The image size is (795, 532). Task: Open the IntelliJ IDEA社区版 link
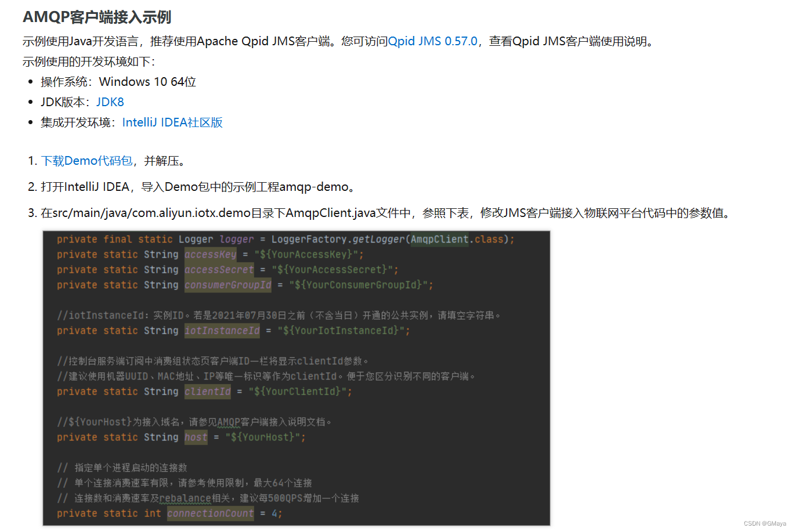click(172, 122)
